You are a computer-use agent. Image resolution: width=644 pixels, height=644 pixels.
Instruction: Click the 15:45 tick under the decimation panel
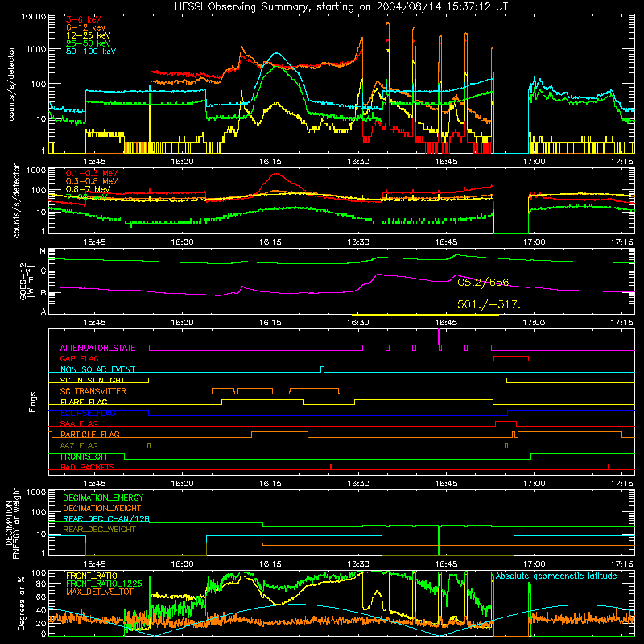(x=94, y=564)
